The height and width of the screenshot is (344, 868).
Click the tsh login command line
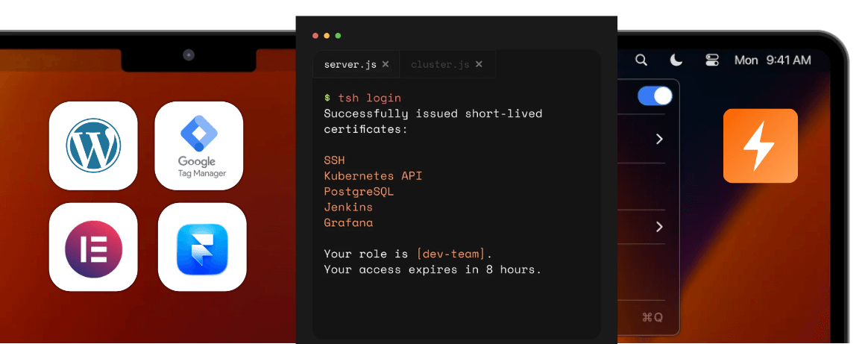[369, 98]
